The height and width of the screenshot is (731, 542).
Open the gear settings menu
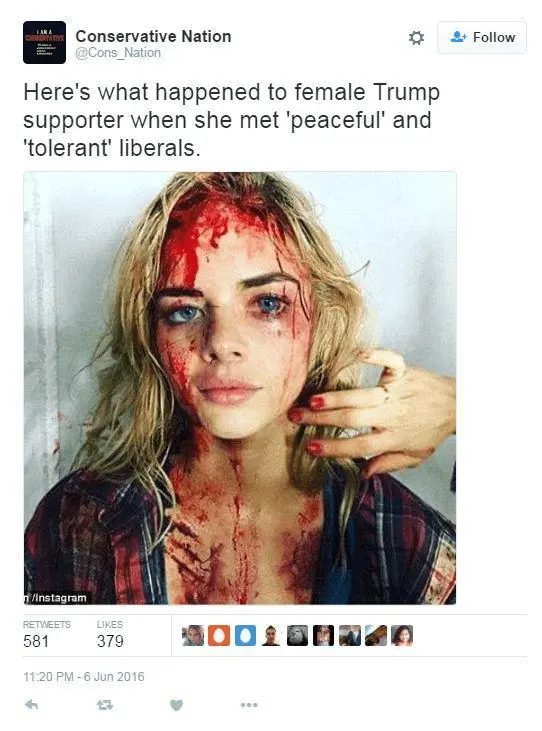(416, 37)
